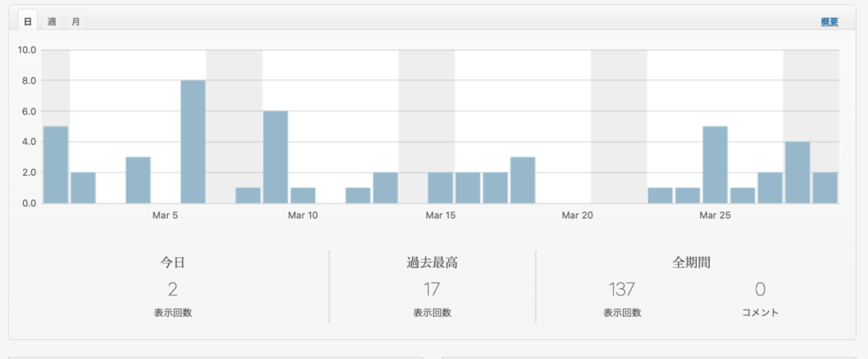Select the 6-view bar before Mar 10
This screenshot has width=868, height=359.
point(275,158)
